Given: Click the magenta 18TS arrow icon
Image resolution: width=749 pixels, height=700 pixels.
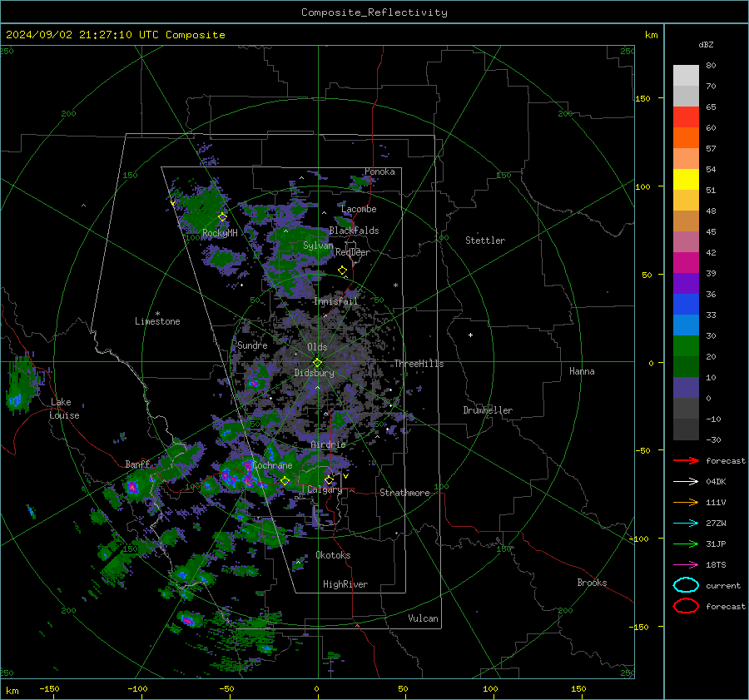Looking at the screenshot, I should click(686, 565).
